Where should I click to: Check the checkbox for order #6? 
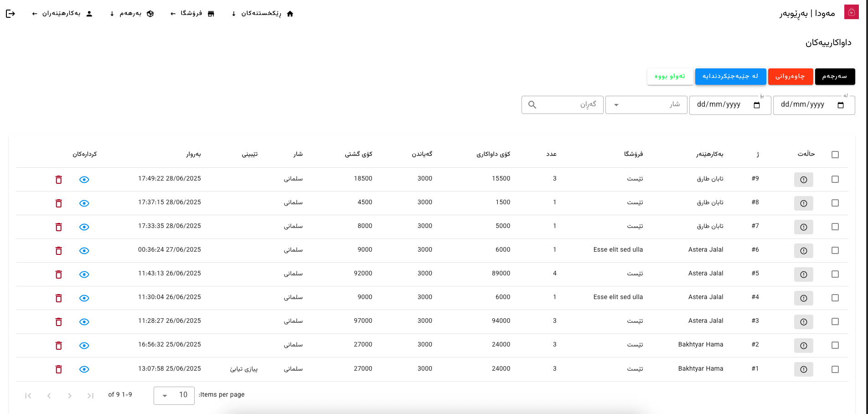coord(835,250)
